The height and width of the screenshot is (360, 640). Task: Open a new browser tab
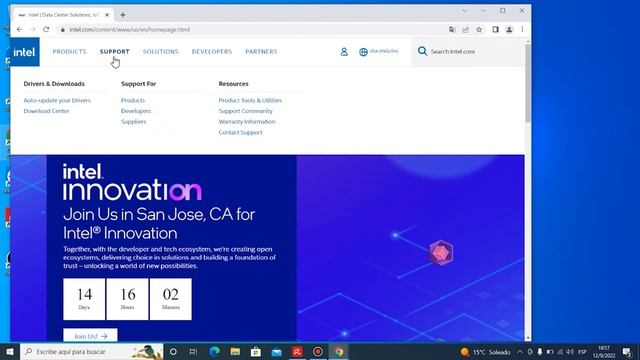(x=122, y=15)
